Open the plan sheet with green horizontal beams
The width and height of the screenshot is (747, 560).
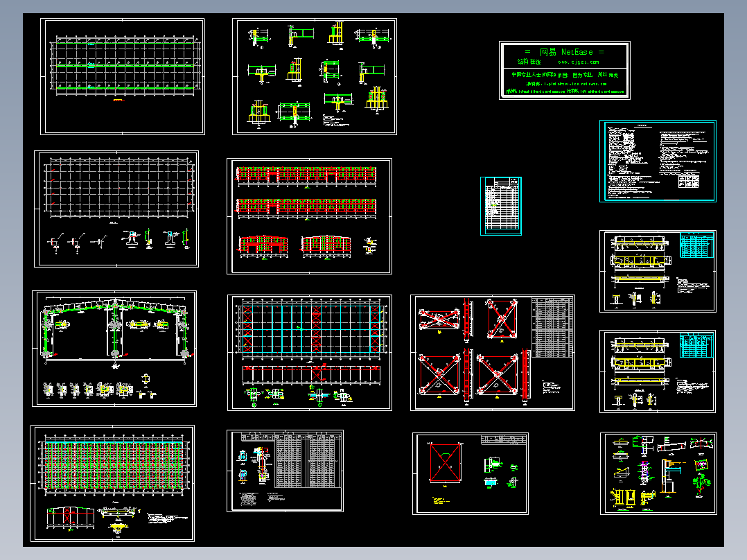(123, 77)
